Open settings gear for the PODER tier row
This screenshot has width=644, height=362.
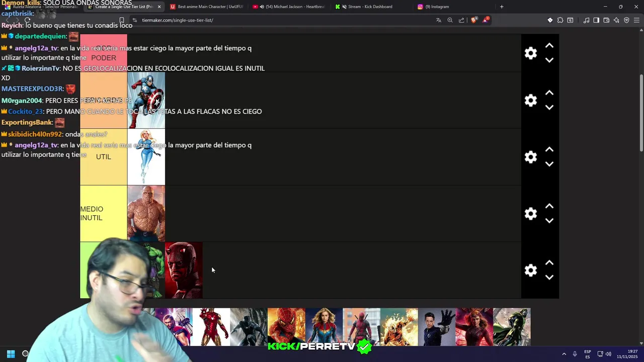(530, 53)
